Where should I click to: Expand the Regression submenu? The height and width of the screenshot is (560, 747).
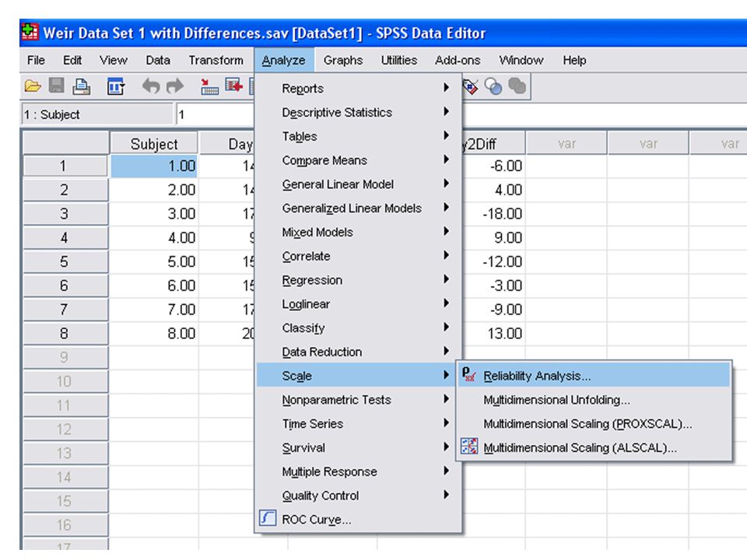coord(359,280)
